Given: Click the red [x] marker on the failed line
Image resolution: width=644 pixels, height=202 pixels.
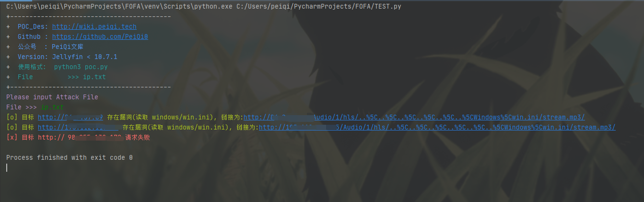Looking at the screenshot, I should 12,138.
